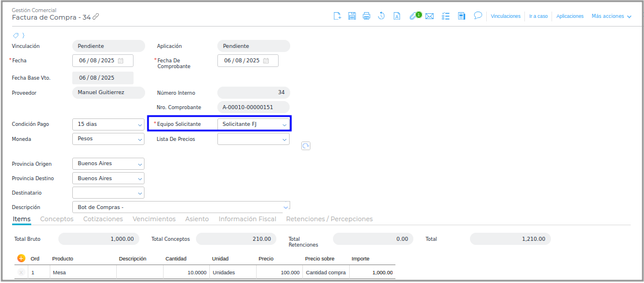Click the tag icon under the title
Image resolution: width=644 pixels, height=283 pixels.
(x=16, y=35)
